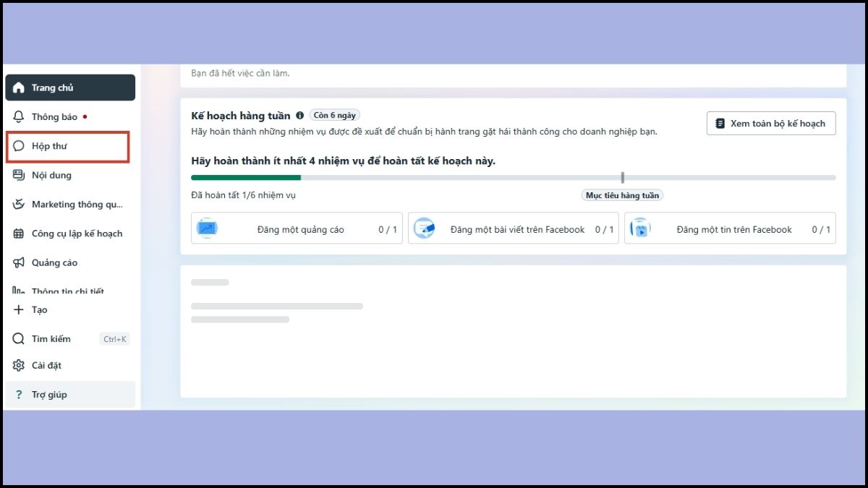The height and width of the screenshot is (488, 868).
Task: Open Thông báo in the sidebar
Action: (x=70, y=116)
